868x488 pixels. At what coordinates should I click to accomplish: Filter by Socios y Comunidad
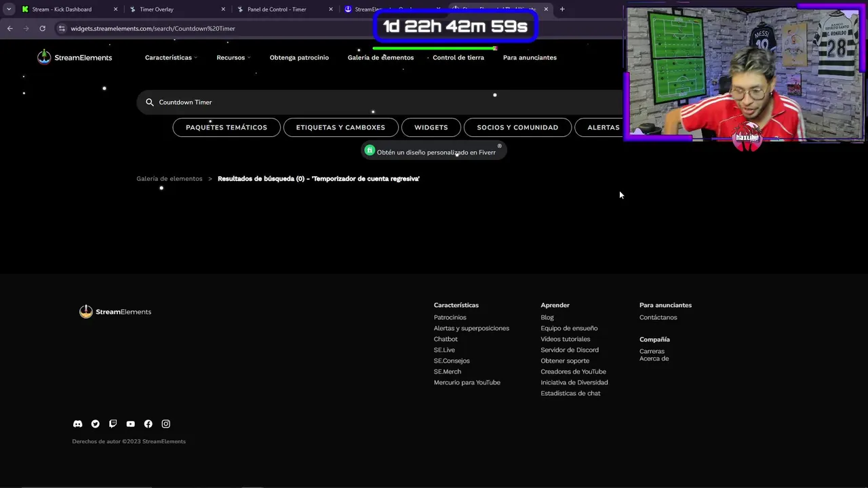point(517,127)
